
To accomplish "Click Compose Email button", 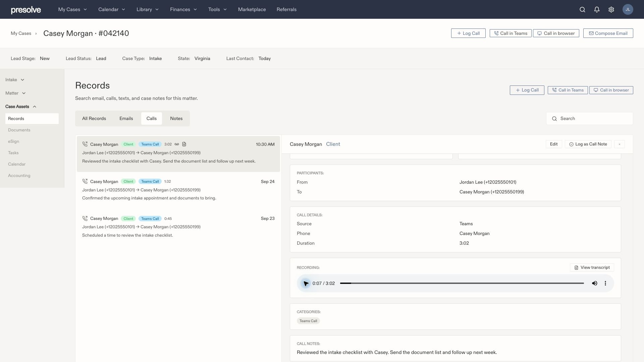I will [x=608, y=33].
